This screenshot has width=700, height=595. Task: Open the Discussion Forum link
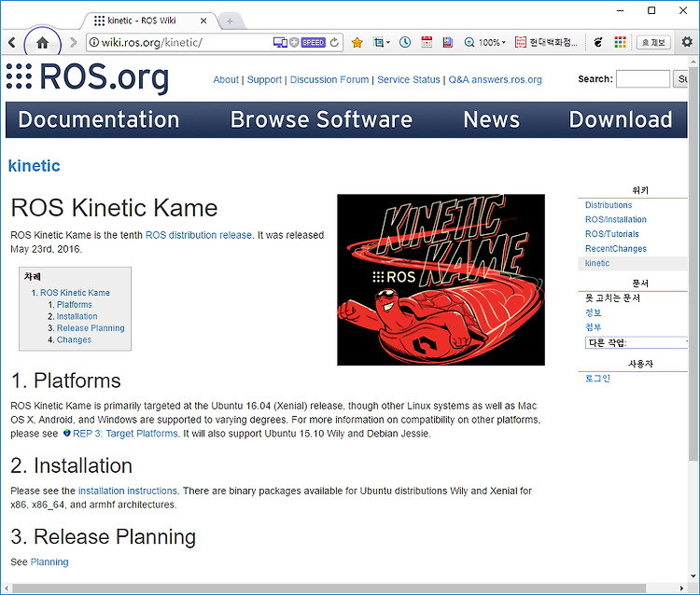(x=329, y=79)
